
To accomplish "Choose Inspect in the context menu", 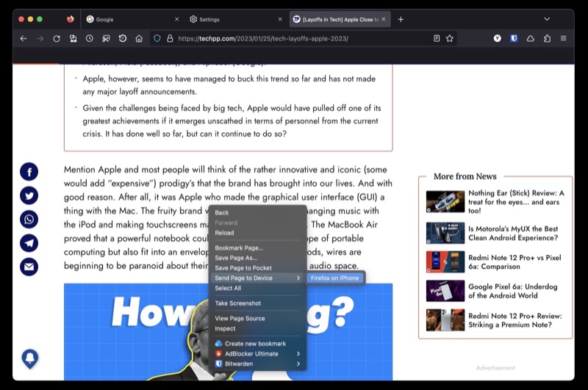I will point(257,328).
